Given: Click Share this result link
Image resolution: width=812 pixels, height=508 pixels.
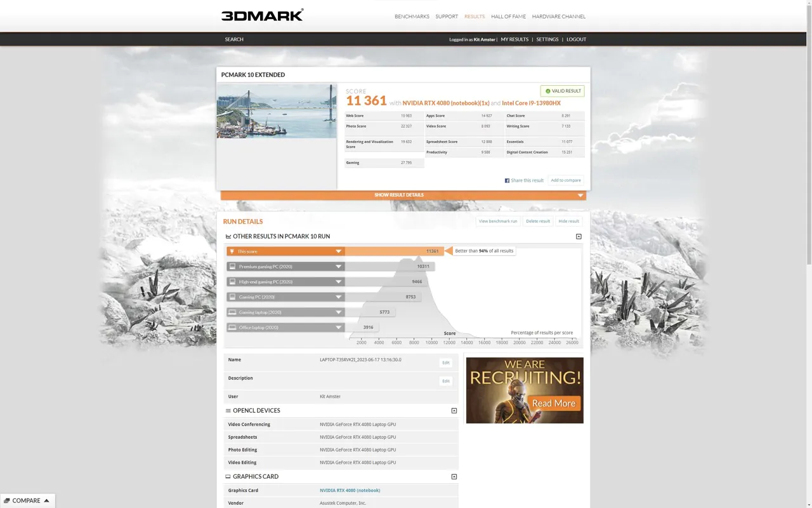Looking at the screenshot, I should click(x=527, y=180).
